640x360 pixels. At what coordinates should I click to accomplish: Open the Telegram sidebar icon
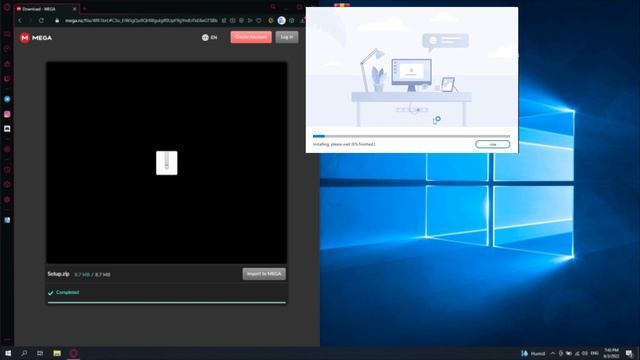click(7, 99)
